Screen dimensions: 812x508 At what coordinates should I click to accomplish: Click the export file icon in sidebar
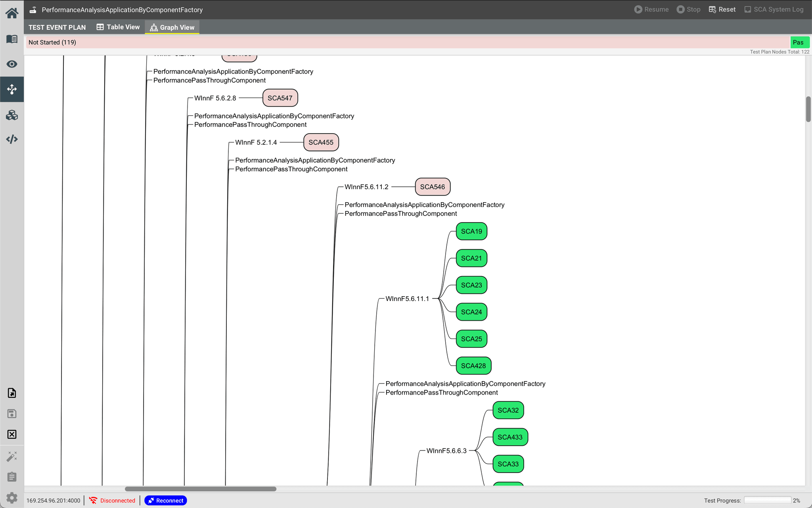pyautogui.click(x=12, y=393)
